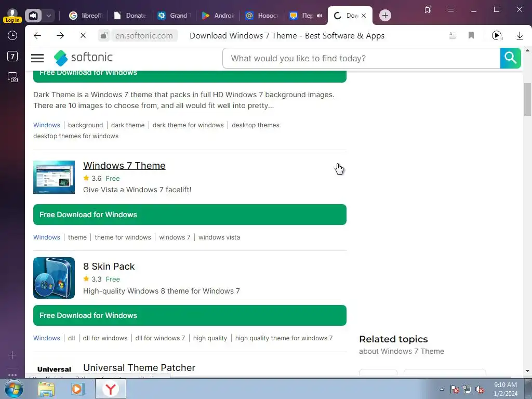Click Free Download under 8 Skin Pack
This screenshot has height=399, width=532.
tap(190, 315)
